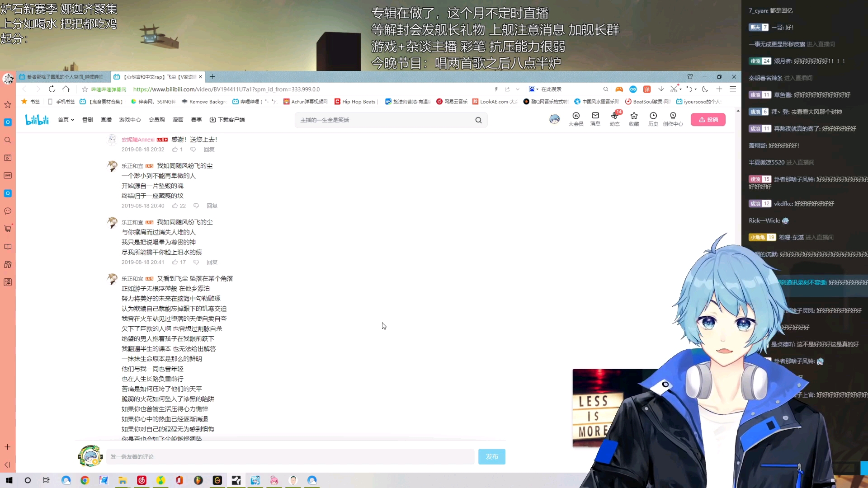Image resolution: width=868 pixels, height=488 pixels.
Task: Like the 安妮露Annexi comment
Action: pyautogui.click(x=175, y=150)
